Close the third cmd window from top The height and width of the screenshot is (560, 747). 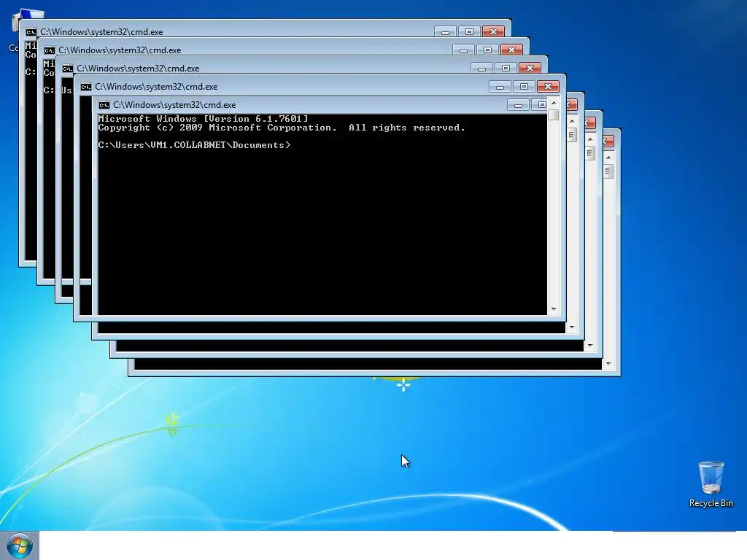coord(530,68)
